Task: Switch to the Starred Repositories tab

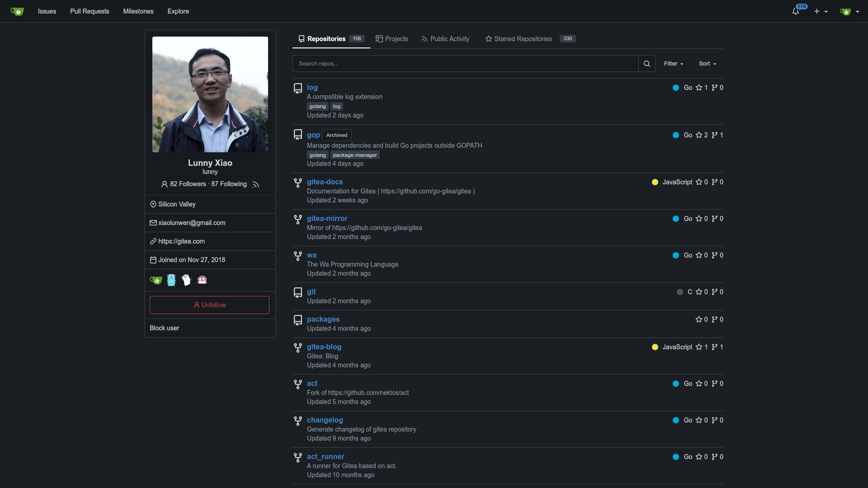Action: [523, 39]
